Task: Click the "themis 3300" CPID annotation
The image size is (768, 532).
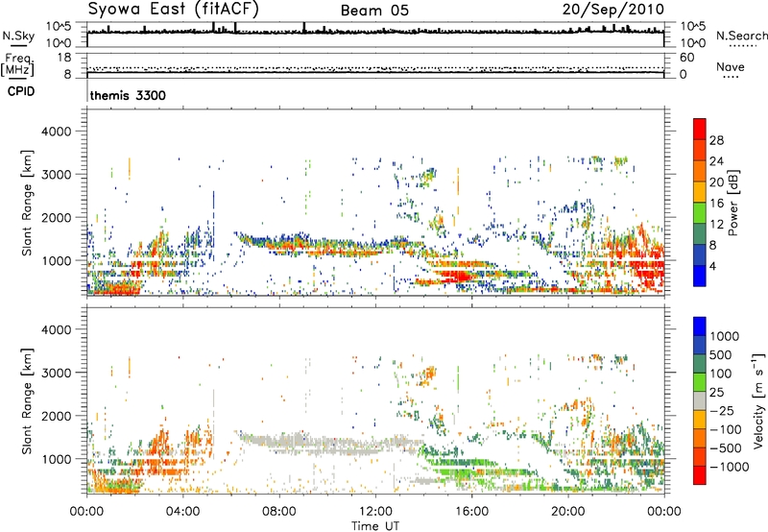Action: tap(128, 95)
